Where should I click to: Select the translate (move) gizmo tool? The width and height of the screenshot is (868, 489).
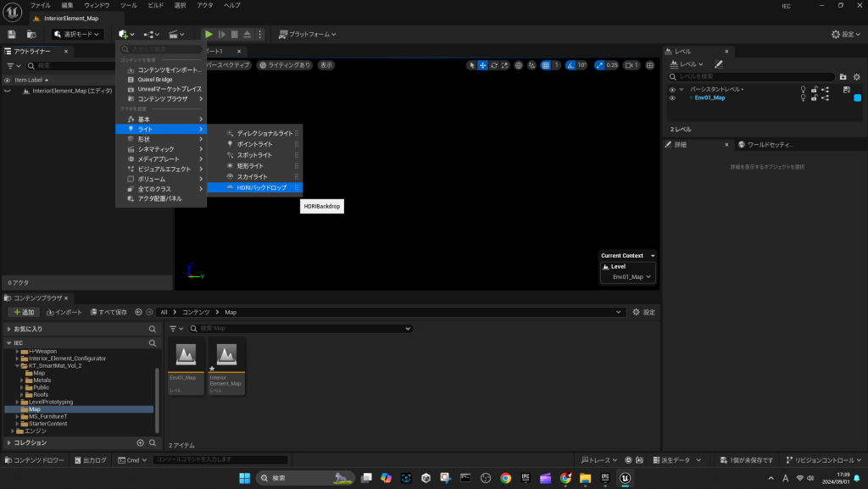pyautogui.click(x=482, y=65)
